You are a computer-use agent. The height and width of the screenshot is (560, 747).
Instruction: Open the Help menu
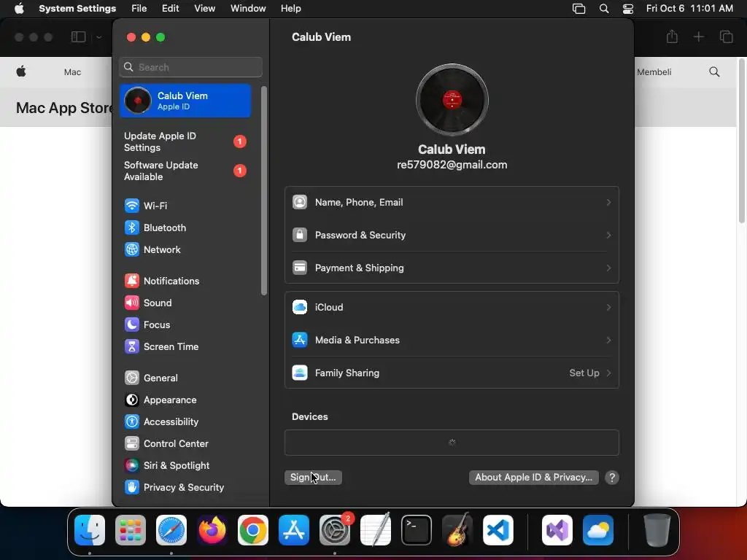click(290, 8)
